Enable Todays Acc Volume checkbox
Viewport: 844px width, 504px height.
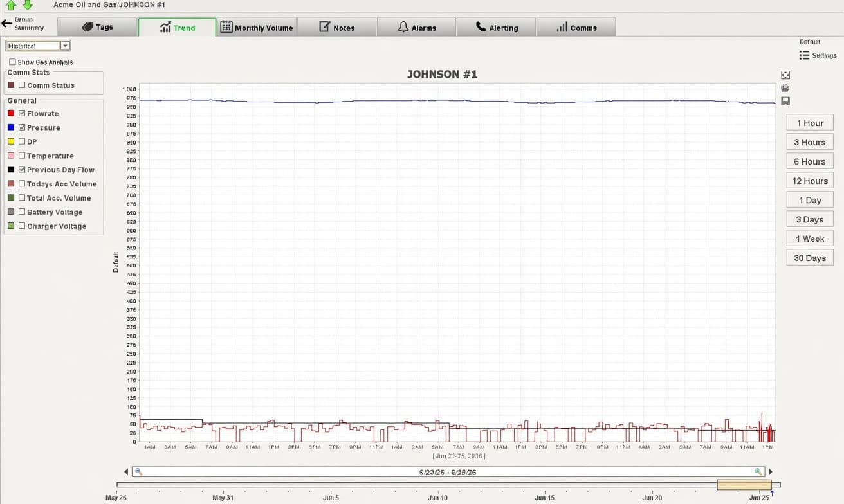pyautogui.click(x=22, y=184)
